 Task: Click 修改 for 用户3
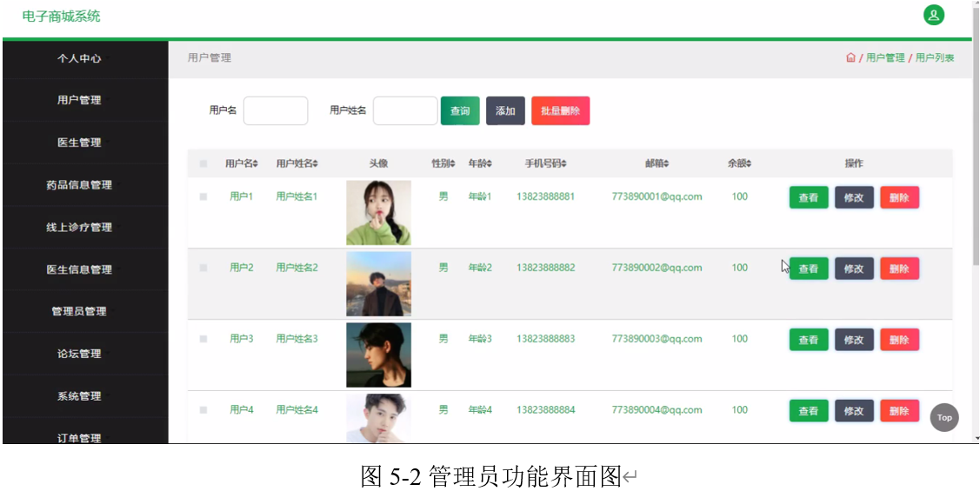coord(855,340)
